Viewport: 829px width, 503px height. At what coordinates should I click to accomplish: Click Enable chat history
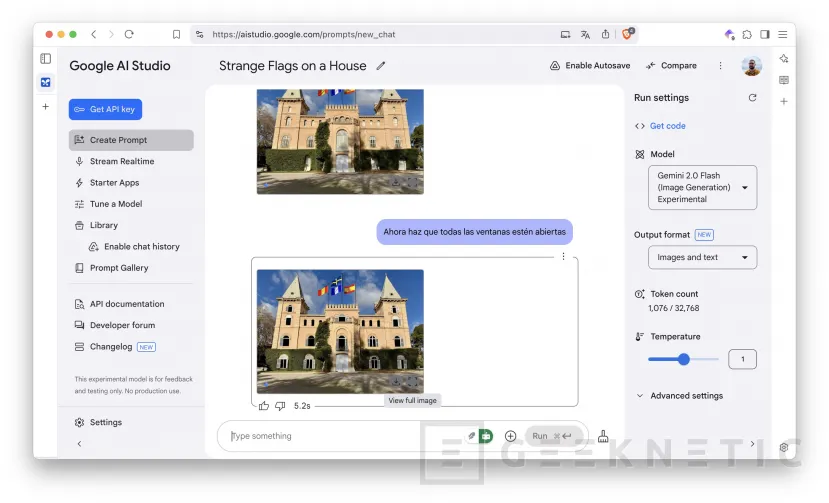[142, 246]
